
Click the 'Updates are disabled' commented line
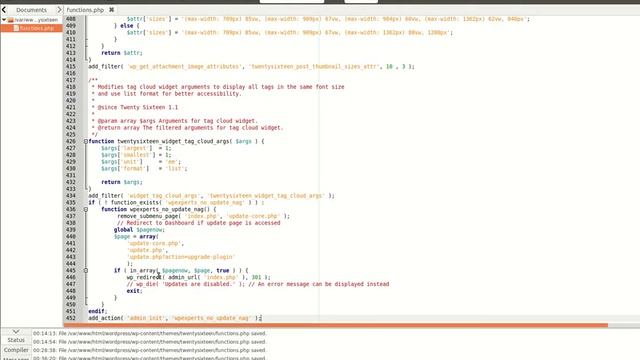258,284
